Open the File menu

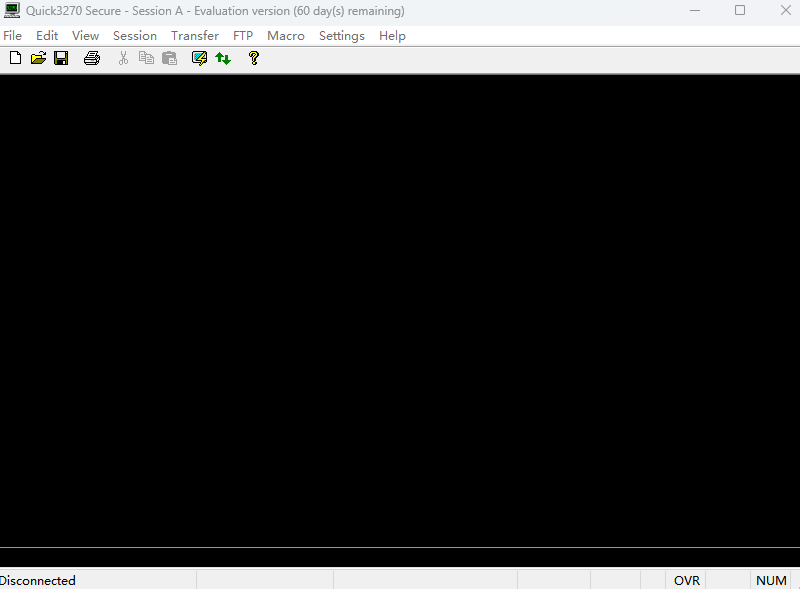[x=13, y=36]
